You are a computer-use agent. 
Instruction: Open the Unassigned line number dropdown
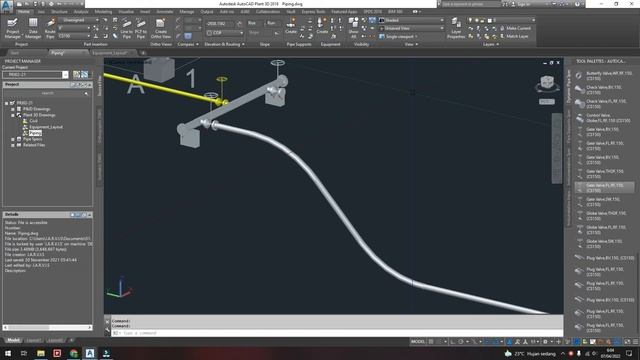[79, 20]
